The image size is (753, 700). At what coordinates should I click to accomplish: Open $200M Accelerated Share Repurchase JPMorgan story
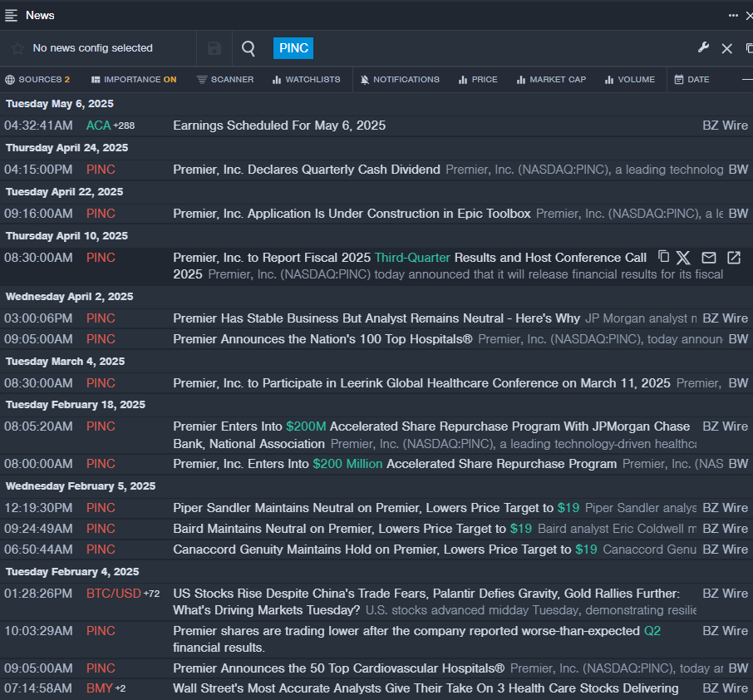coord(431,435)
